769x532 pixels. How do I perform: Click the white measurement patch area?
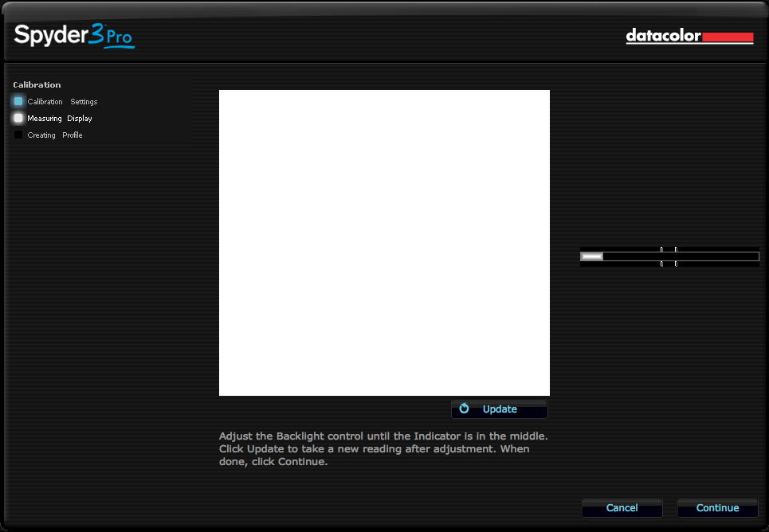pyautogui.click(x=384, y=243)
